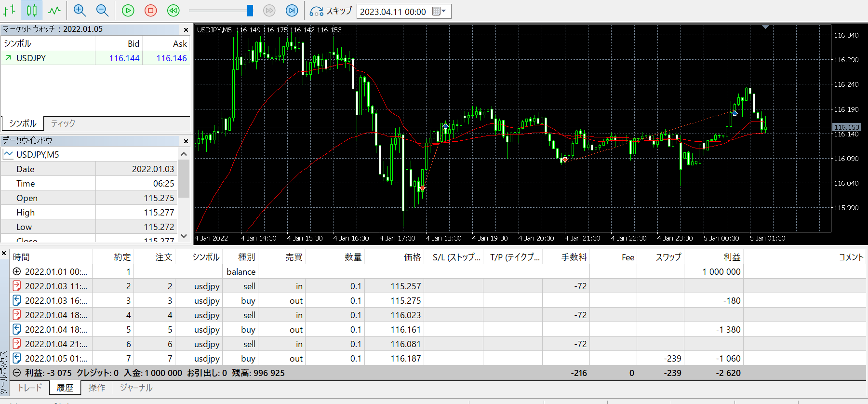Sort history by 約定 column

[122, 257]
